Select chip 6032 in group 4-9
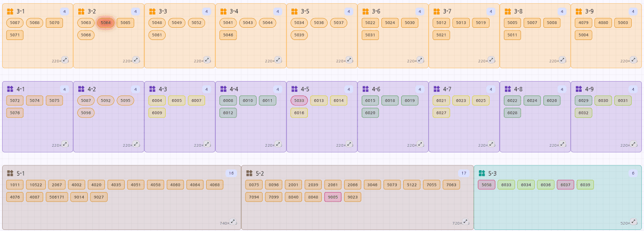The width and height of the screenshot is (644, 231). pyautogui.click(x=583, y=113)
